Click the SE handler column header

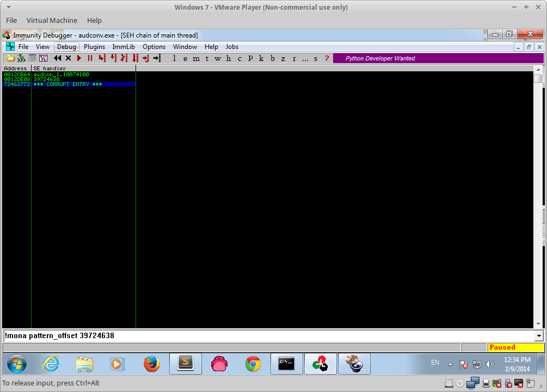tap(84, 69)
